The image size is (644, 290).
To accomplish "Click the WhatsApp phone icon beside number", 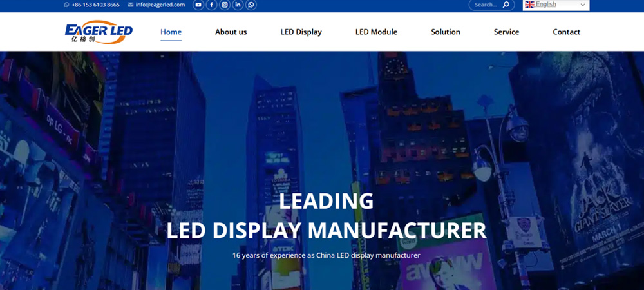I will tap(67, 5).
